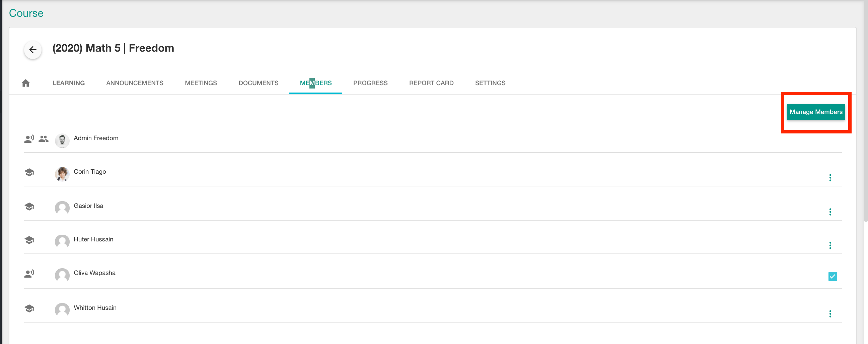Click the name Whitton Husain
Viewport: 868px width, 344px height.
(x=95, y=307)
